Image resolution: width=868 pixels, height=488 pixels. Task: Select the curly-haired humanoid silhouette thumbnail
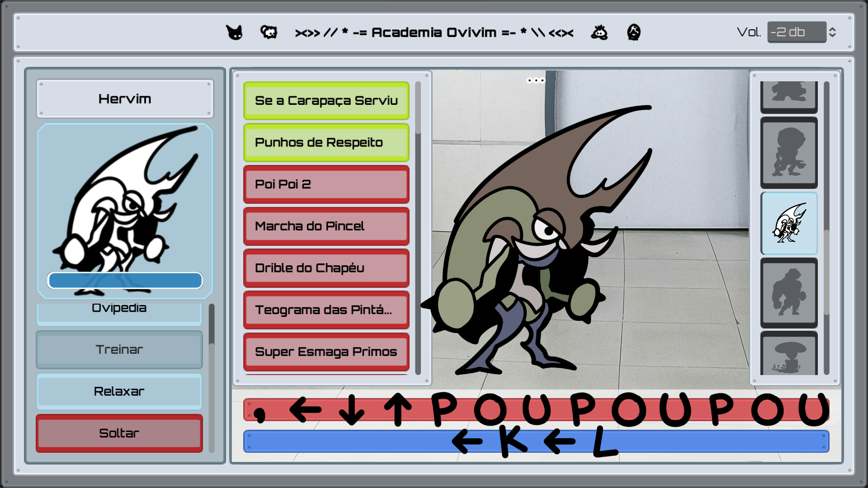(789, 153)
